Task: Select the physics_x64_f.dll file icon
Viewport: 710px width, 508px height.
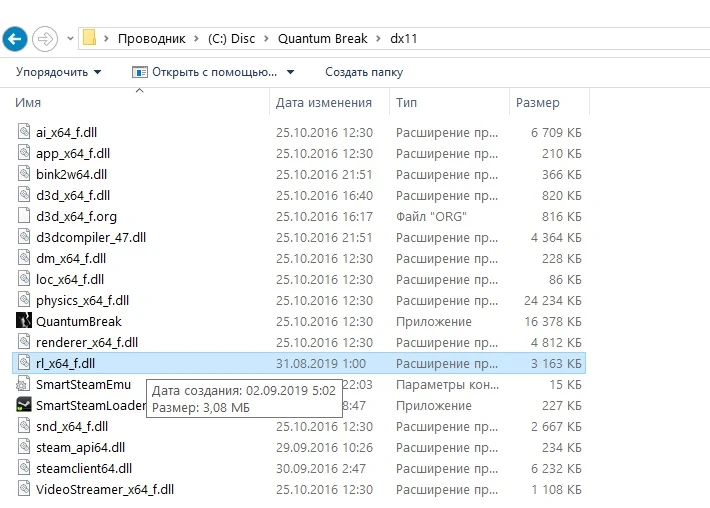Action: (x=24, y=299)
